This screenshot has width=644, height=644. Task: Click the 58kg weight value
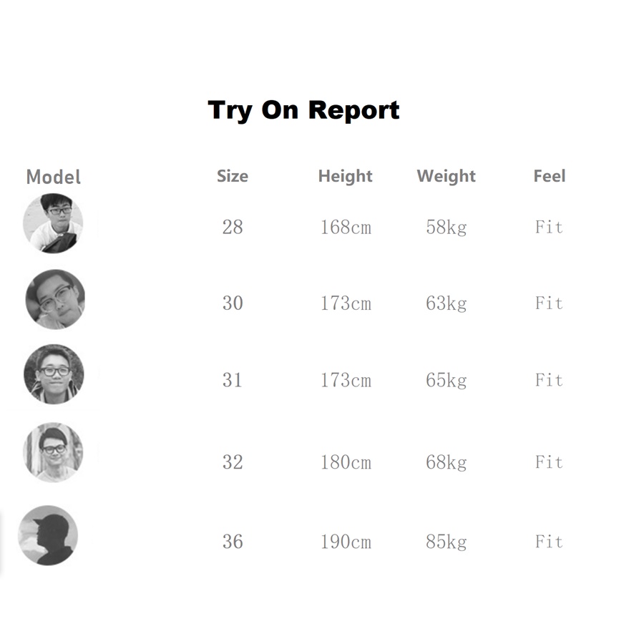coord(447,228)
